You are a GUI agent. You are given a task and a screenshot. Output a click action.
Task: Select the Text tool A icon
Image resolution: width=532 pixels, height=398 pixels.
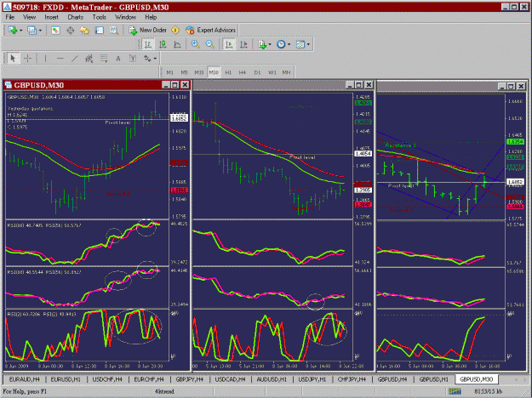(118, 59)
